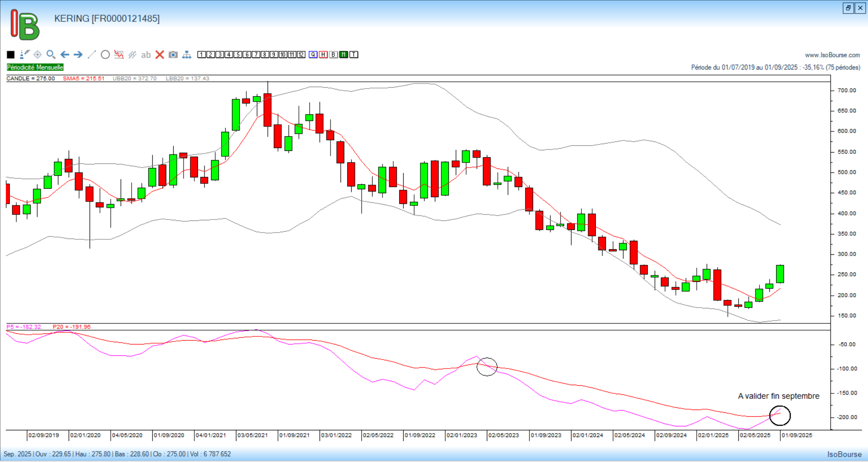
Task: Select the 'ab' text annotation tool
Action: (x=146, y=55)
